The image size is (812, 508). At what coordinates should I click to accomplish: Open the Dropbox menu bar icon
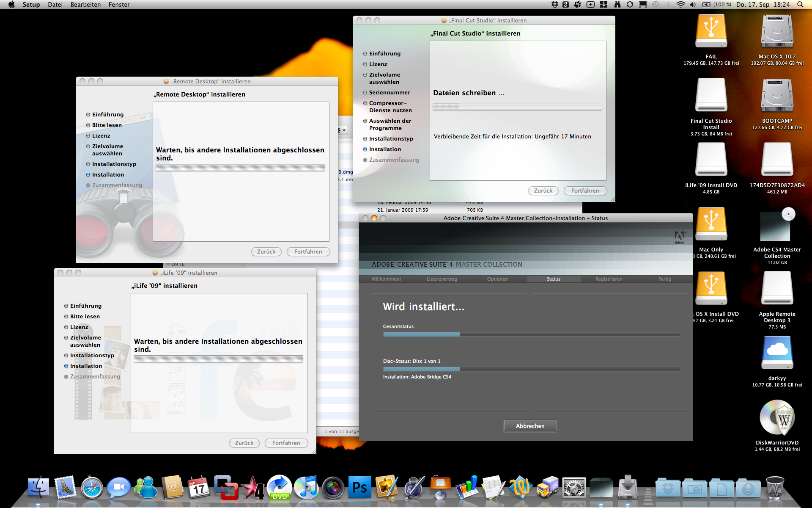click(555, 4)
